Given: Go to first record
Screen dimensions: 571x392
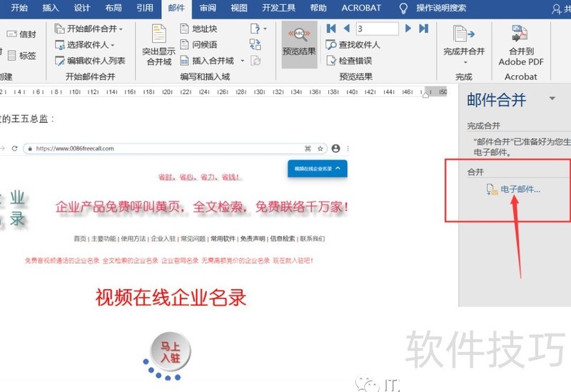Looking at the screenshot, I should [331, 29].
